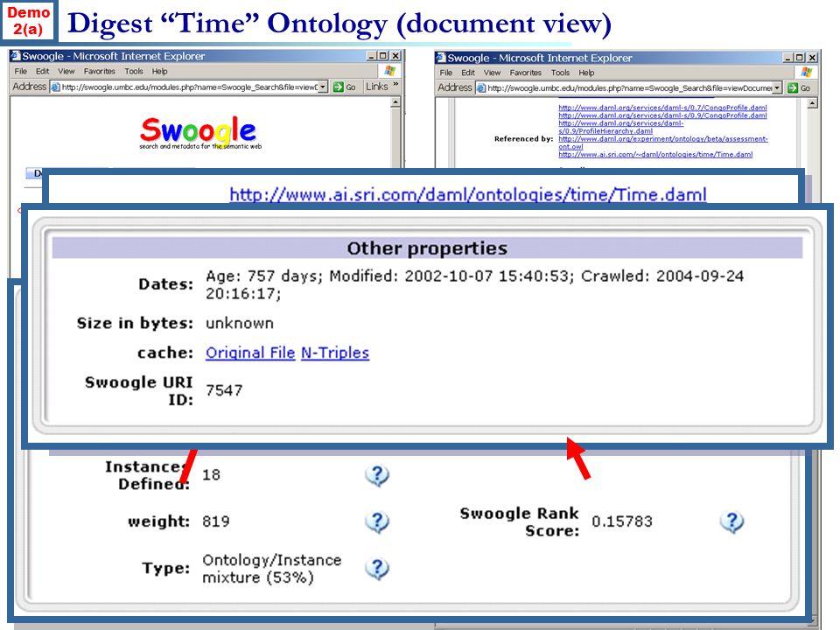This screenshot has width=840, height=630.
Task: Click the IE title bar icon of right window
Action: point(440,58)
